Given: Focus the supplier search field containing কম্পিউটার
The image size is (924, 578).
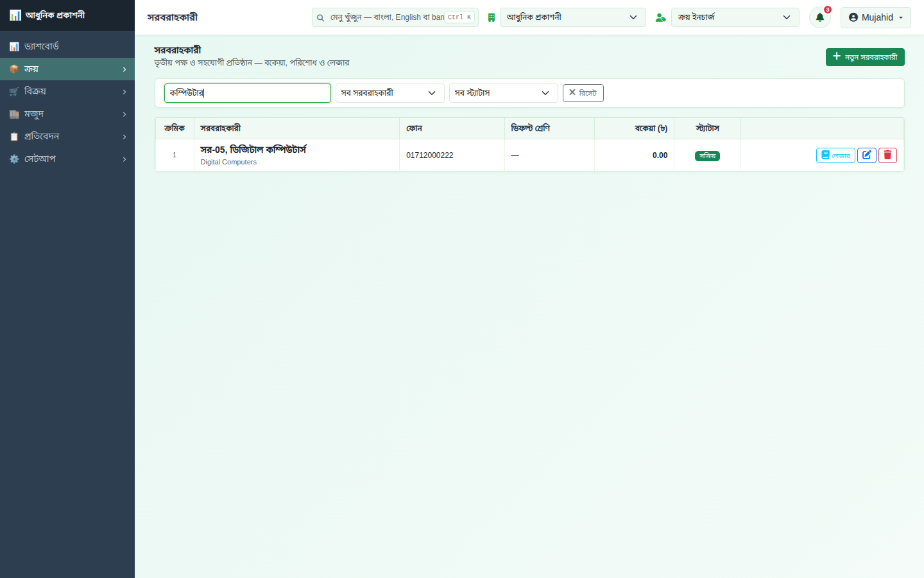Looking at the screenshot, I should point(248,93).
